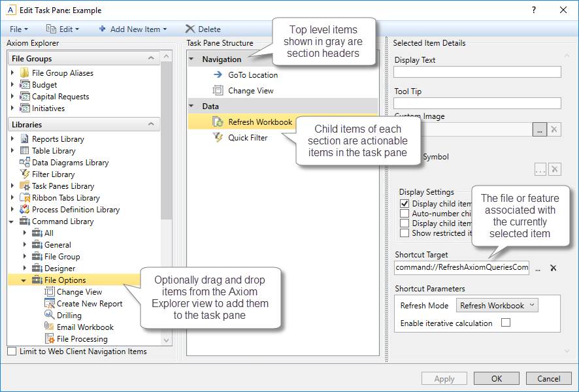The height and width of the screenshot is (392, 579).
Task: Open the File menu
Action: click(x=18, y=29)
